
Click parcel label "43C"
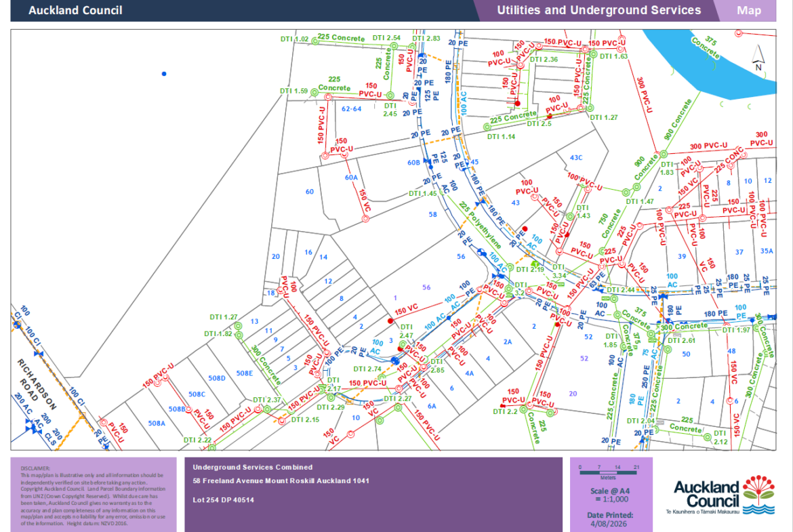click(x=576, y=158)
